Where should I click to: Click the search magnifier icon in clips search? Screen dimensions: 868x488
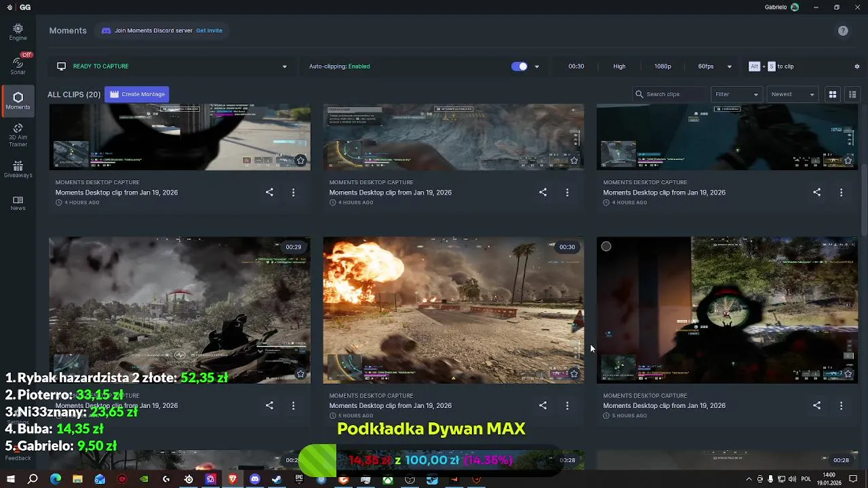pyautogui.click(x=639, y=94)
